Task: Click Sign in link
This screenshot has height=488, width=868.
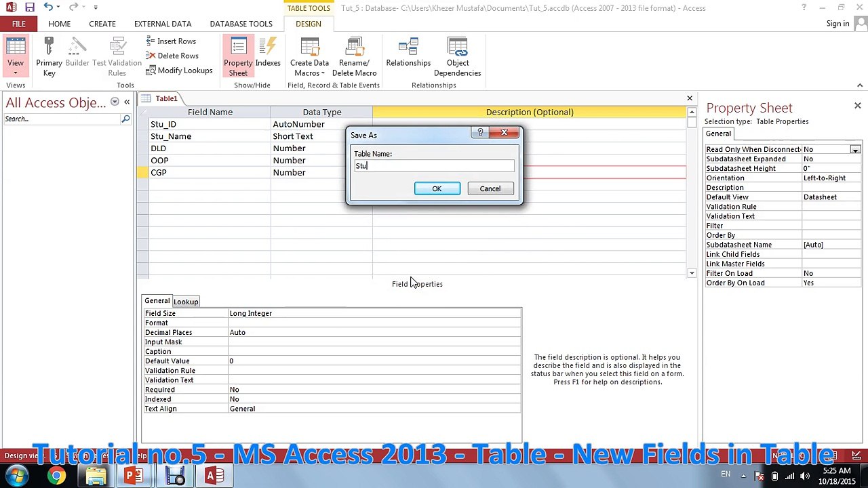Action: coord(837,24)
